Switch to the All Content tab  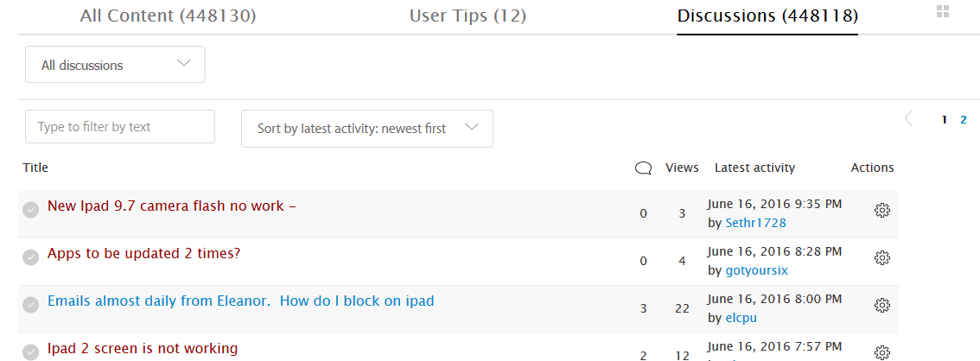click(x=168, y=16)
